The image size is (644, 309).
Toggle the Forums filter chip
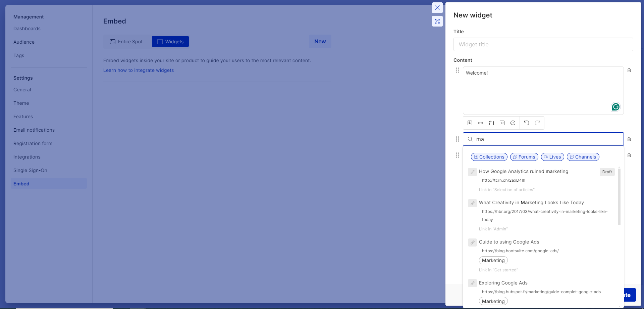[x=524, y=157]
